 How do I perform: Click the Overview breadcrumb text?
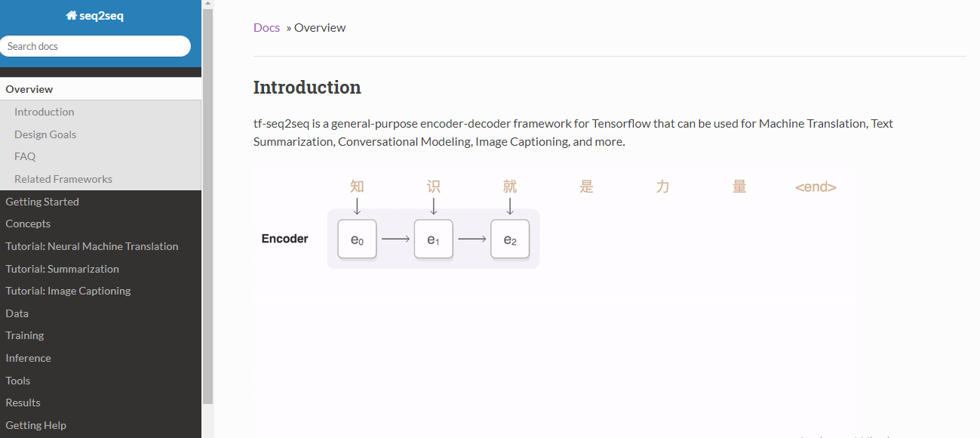[320, 27]
